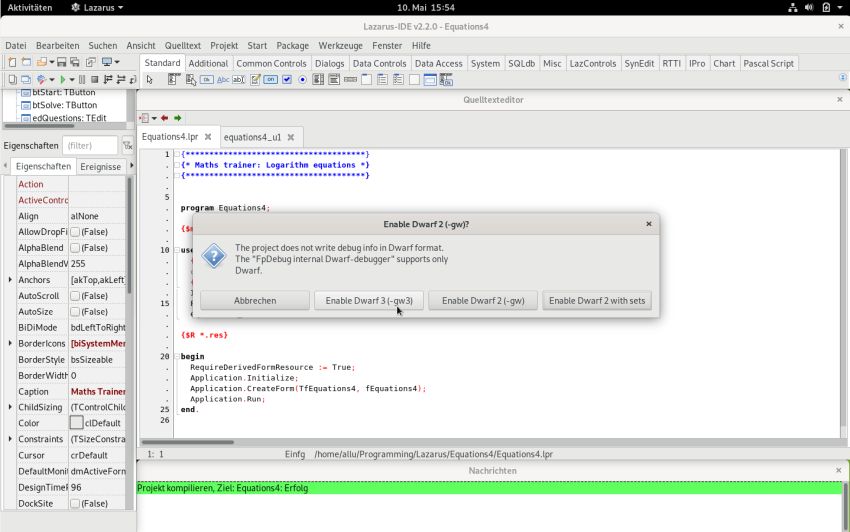Viewport: 850px width, 532px height.
Task: Select the TToggleBox component icon
Action: point(271,80)
